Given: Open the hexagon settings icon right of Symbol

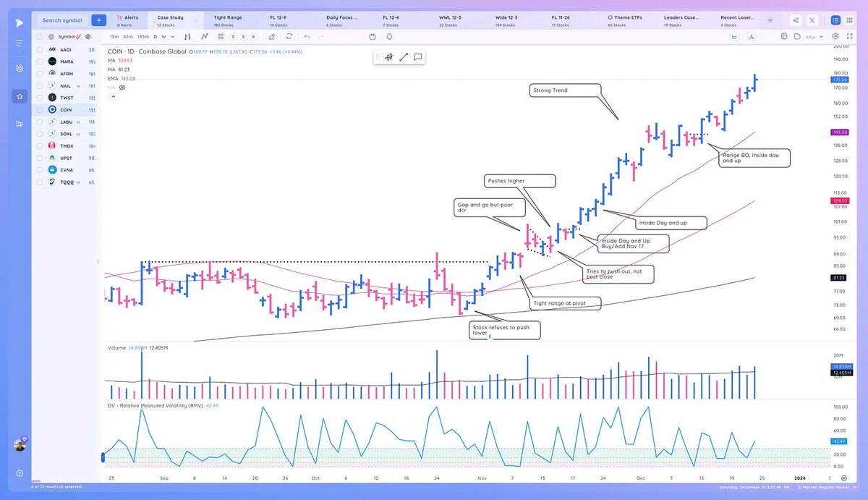Looking at the screenshot, I should (x=88, y=36).
